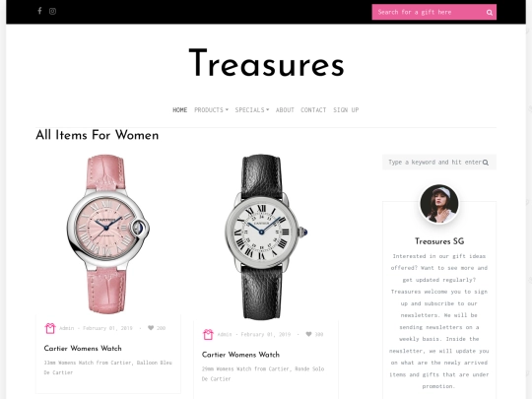Image resolution: width=532 pixels, height=399 pixels.
Task: Open the Instagram icon in top bar
Action: pos(52,11)
